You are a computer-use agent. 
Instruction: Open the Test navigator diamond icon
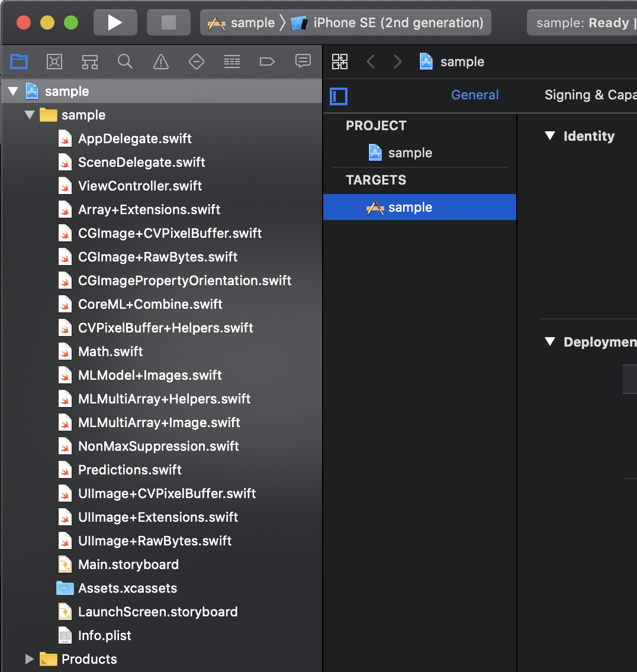[x=197, y=62]
